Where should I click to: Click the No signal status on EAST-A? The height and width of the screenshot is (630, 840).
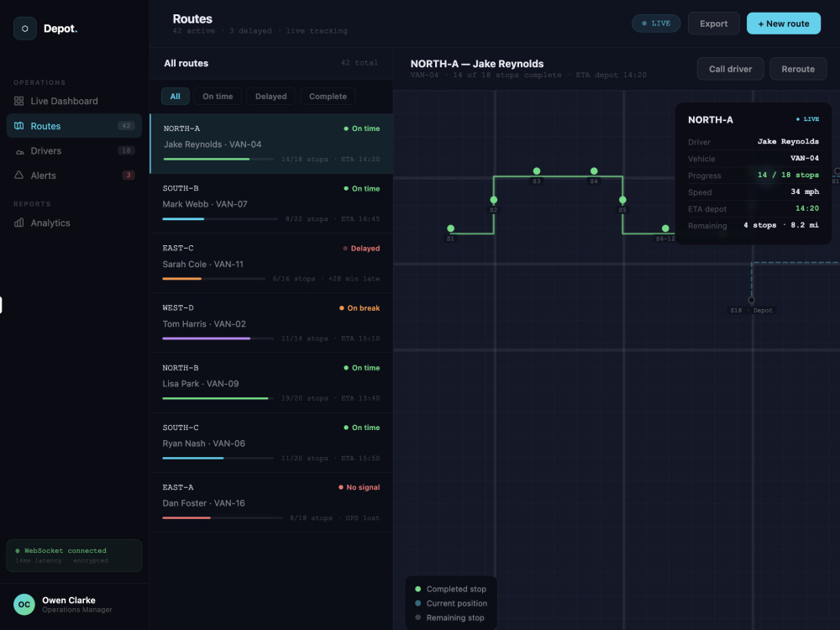pos(359,487)
